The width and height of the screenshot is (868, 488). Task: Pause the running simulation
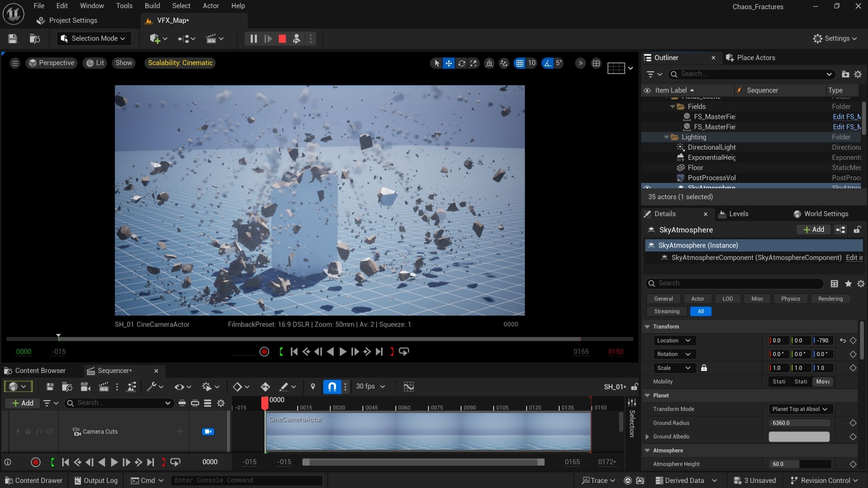[x=254, y=39]
